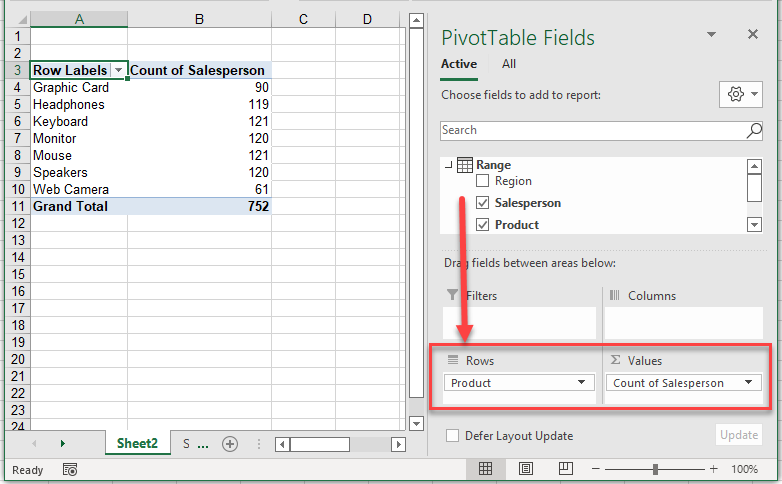
Task: Switch to Page Break Preview icon
Action: coord(566,469)
